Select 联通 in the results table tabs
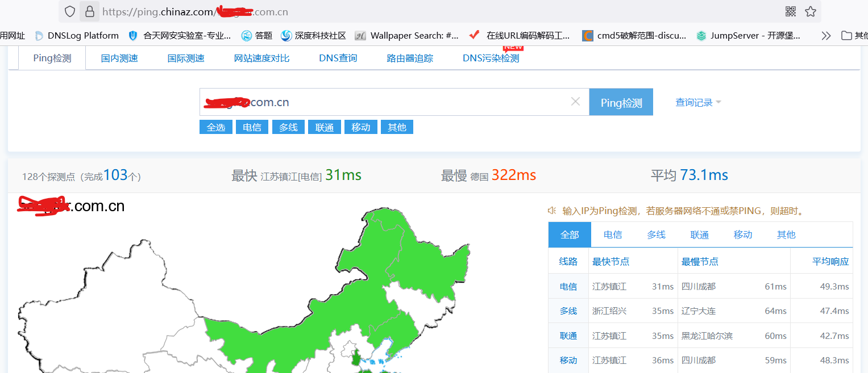The image size is (868, 373). tap(699, 234)
